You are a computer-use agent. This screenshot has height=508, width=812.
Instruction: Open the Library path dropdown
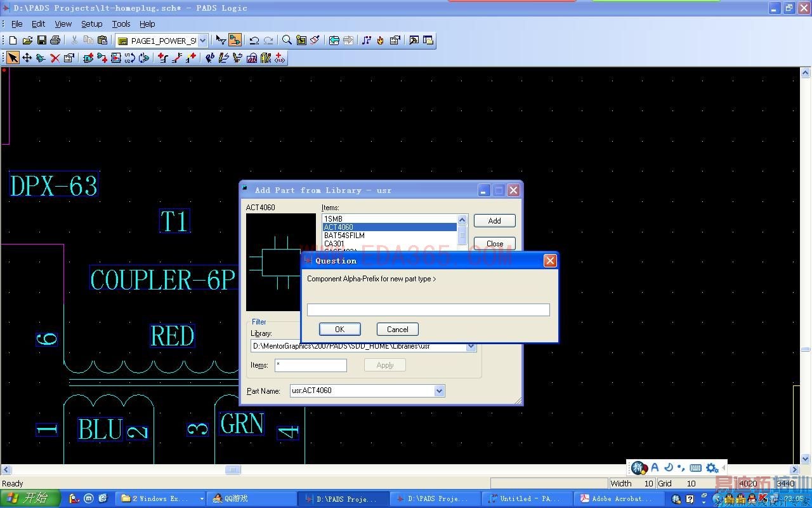tap(471, 346)
